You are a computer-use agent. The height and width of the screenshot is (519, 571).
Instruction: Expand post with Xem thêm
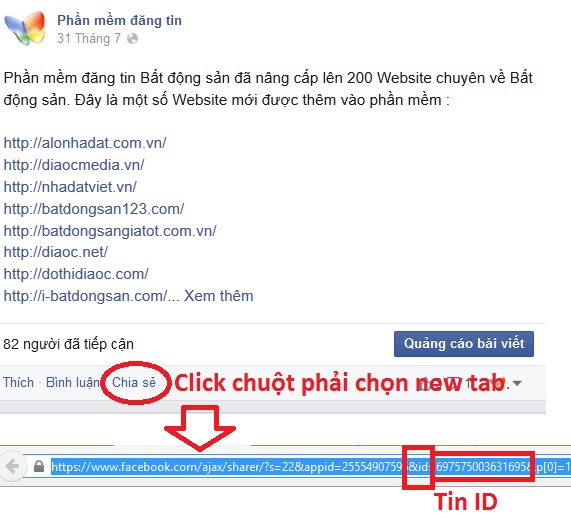pyautogui.click(x=218, y=296)
